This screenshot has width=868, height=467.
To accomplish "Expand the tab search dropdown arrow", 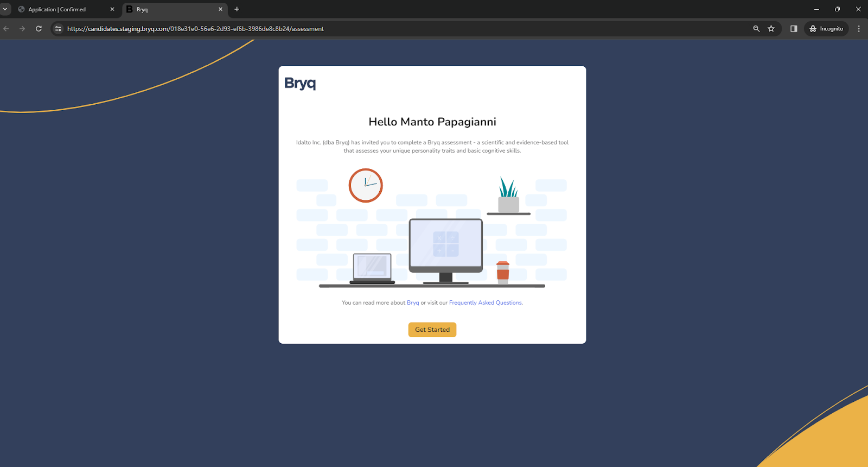I will [x=5, y=9].
